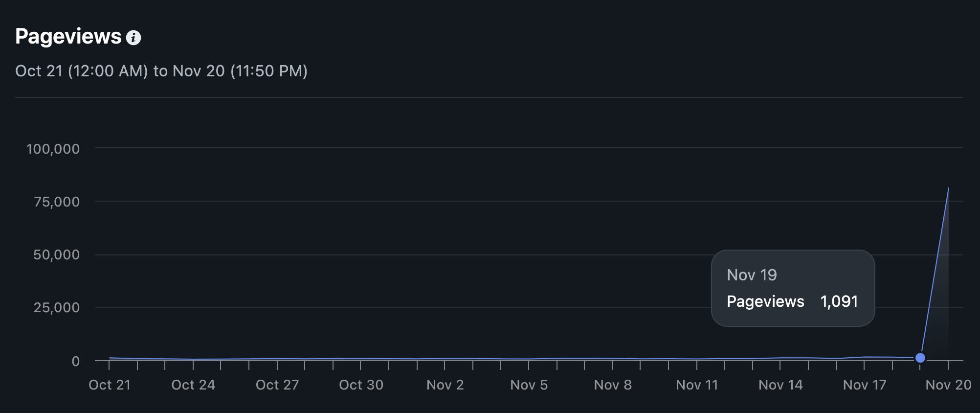Select the Nov 17 axis label
Image resolution: width=980 pixels, height=413 pixels.
point(865,385)
